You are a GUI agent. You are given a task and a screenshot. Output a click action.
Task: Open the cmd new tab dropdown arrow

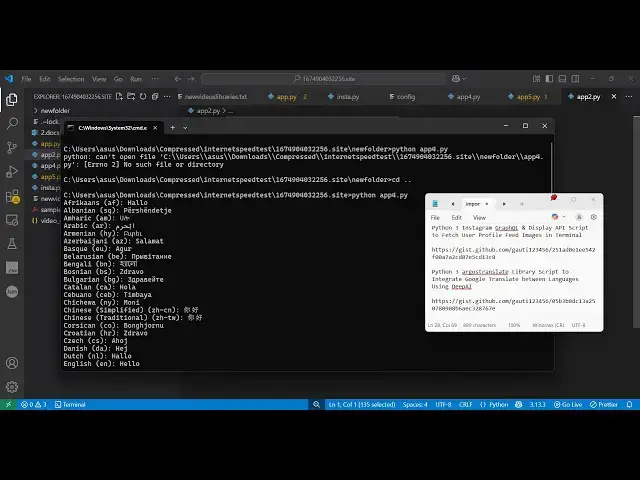pyautogui.click(x=185, y=128)
